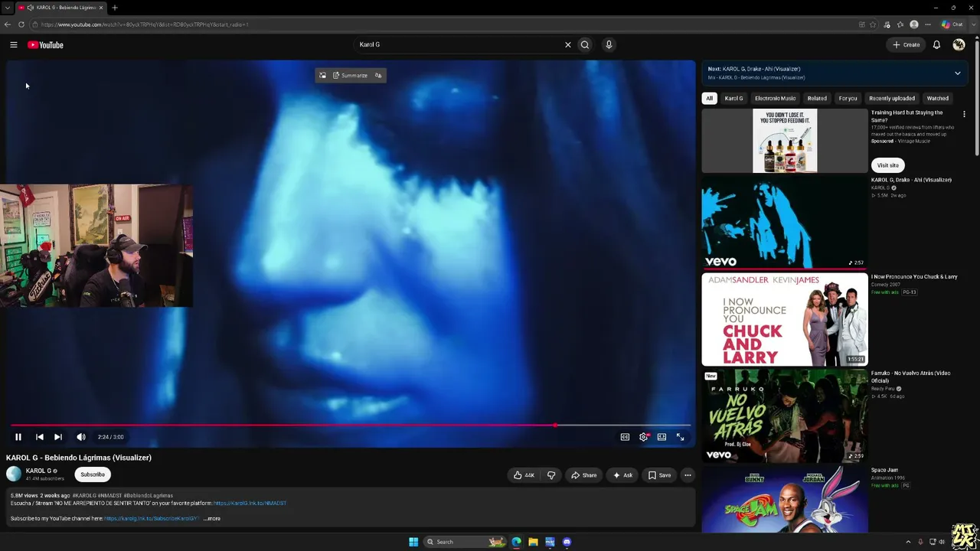The height and width of the screenshot is (551, 980).
Task: Select the All filter chip
Action: (x=710, y=98)
